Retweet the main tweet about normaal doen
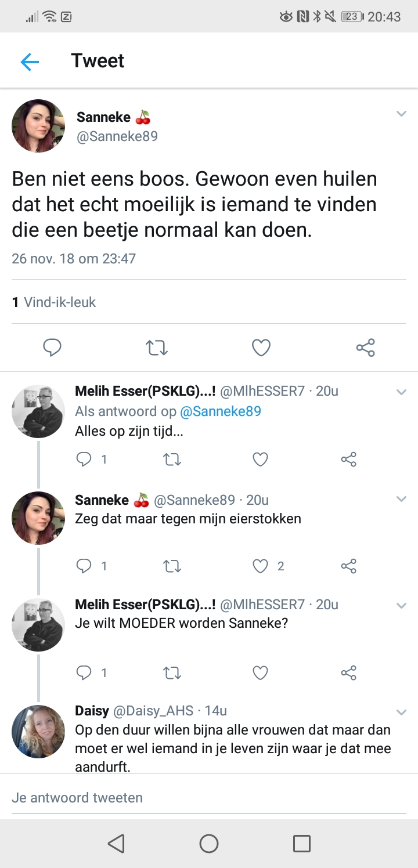418x868 pixels. point(156,348)
